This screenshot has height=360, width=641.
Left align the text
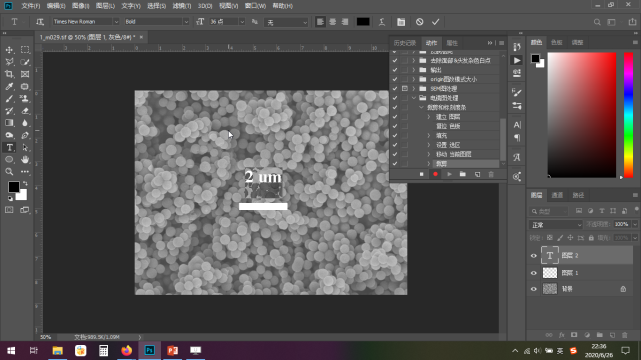[x=320, y=22]
